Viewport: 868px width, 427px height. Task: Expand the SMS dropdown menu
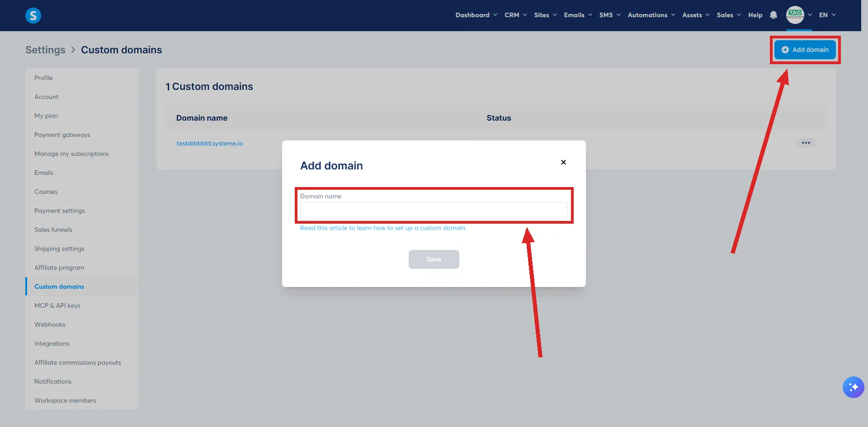pyautogui.click(x=610, y=15)
